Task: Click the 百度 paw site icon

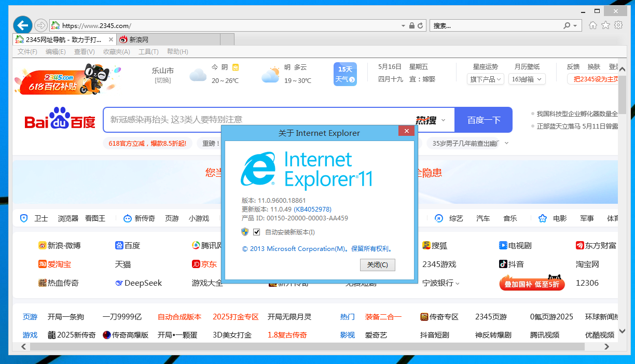Action: point(119,245)
